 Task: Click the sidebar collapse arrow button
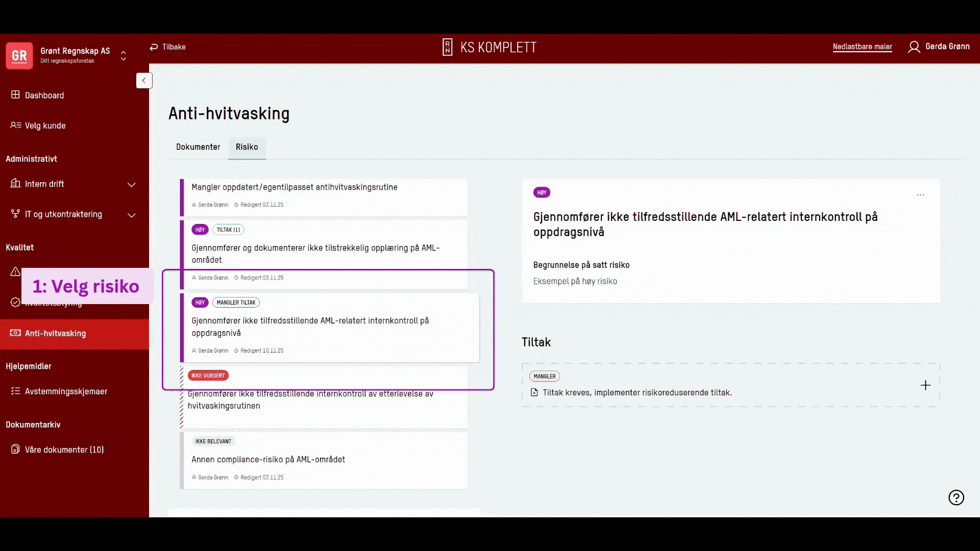click(144, 81)
